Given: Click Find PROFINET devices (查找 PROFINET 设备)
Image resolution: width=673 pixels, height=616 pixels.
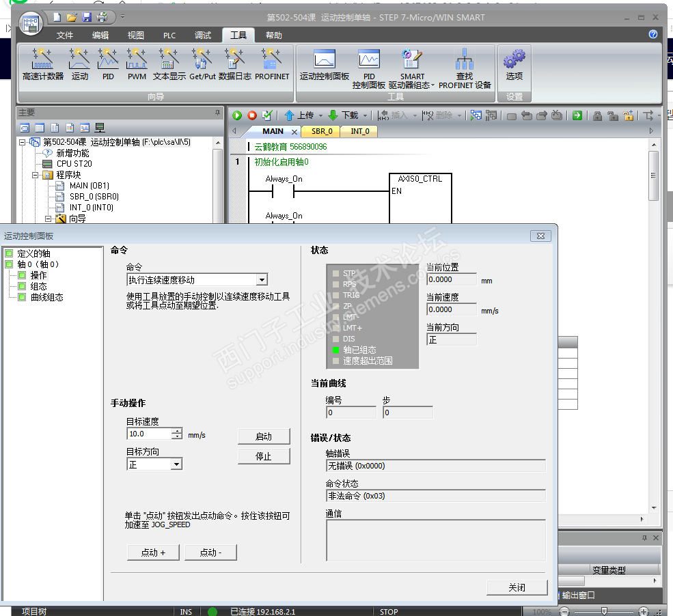Looking at the screenshot, I should tap(465, 69).
